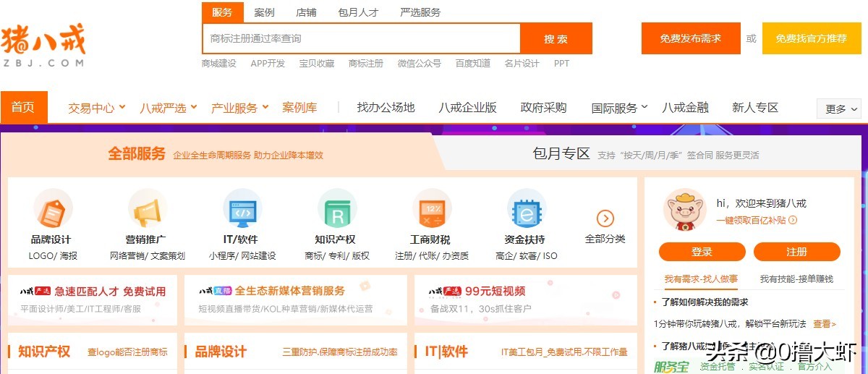Open the IT/软件 monitor icon
This screenshot has width=868, height=374.
[x=242, y=209]
